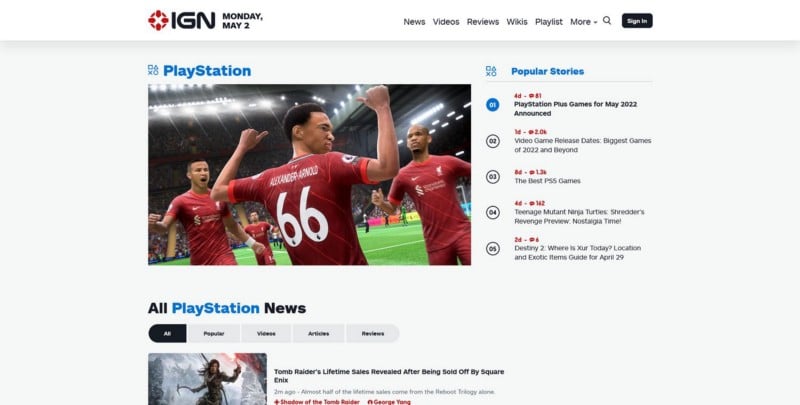This screenshot has height=405, width=800.
Task: Click author name George Yang
Action: pos(389,402)
